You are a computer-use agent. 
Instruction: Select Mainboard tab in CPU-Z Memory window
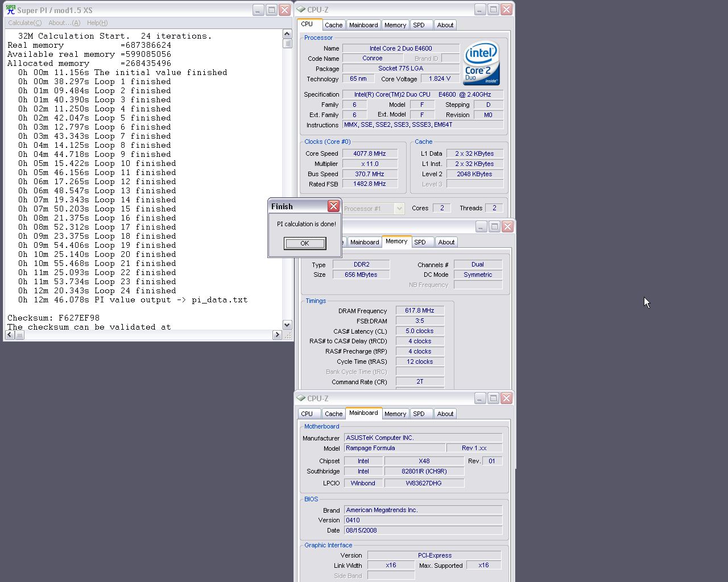(365, 242)
